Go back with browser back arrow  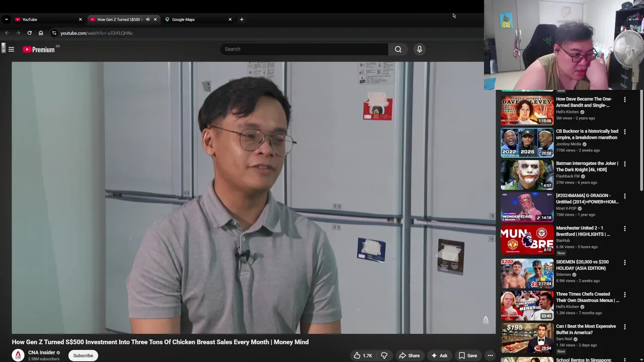7,33
